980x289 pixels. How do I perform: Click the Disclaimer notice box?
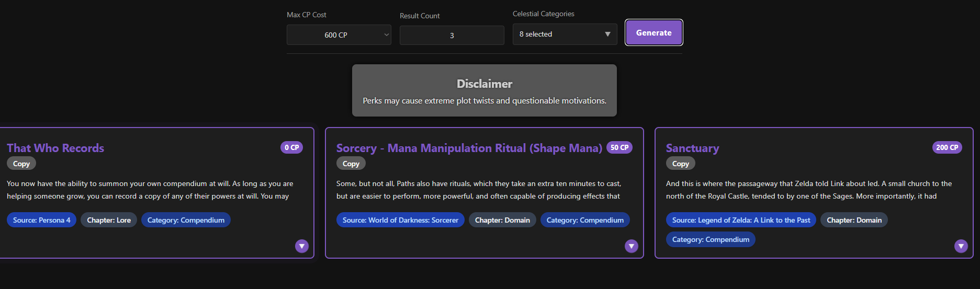click(x=484, y=90)
